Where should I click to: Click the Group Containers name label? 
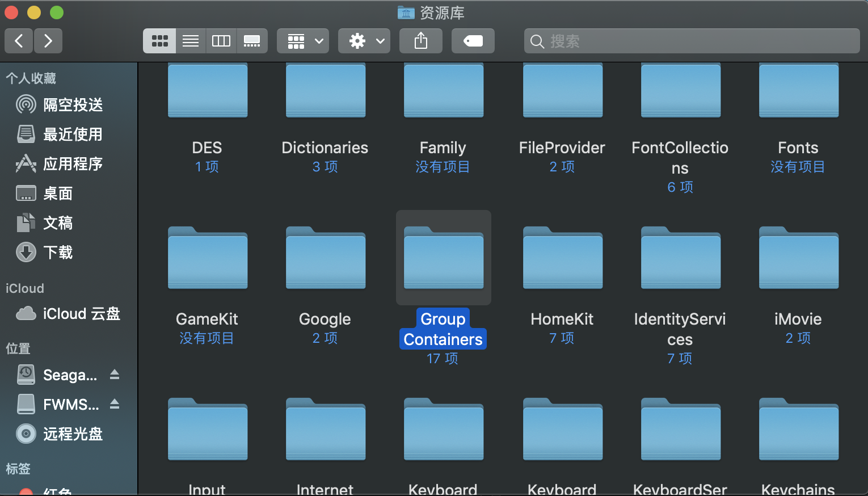pos(443,329)
